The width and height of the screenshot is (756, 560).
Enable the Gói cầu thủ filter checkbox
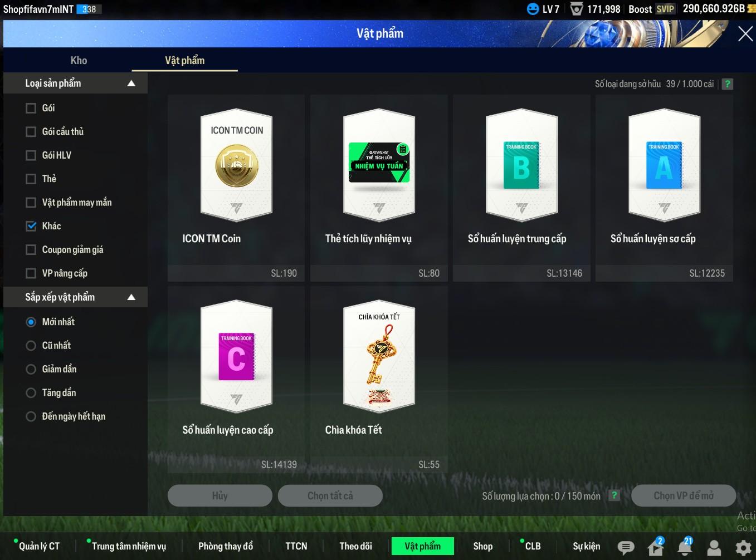[x=31, y=132]
